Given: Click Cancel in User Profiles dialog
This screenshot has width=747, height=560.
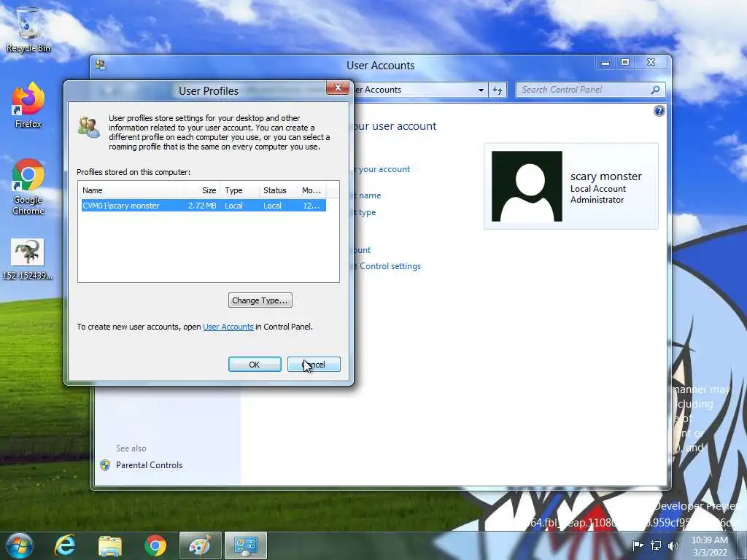Looking at the screenshot, I should (314, 365).
